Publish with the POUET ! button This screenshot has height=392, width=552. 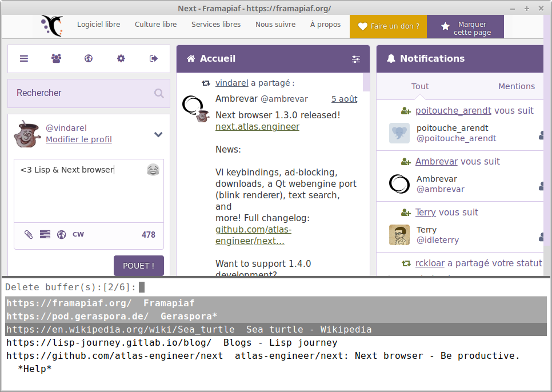pos(139,266)
